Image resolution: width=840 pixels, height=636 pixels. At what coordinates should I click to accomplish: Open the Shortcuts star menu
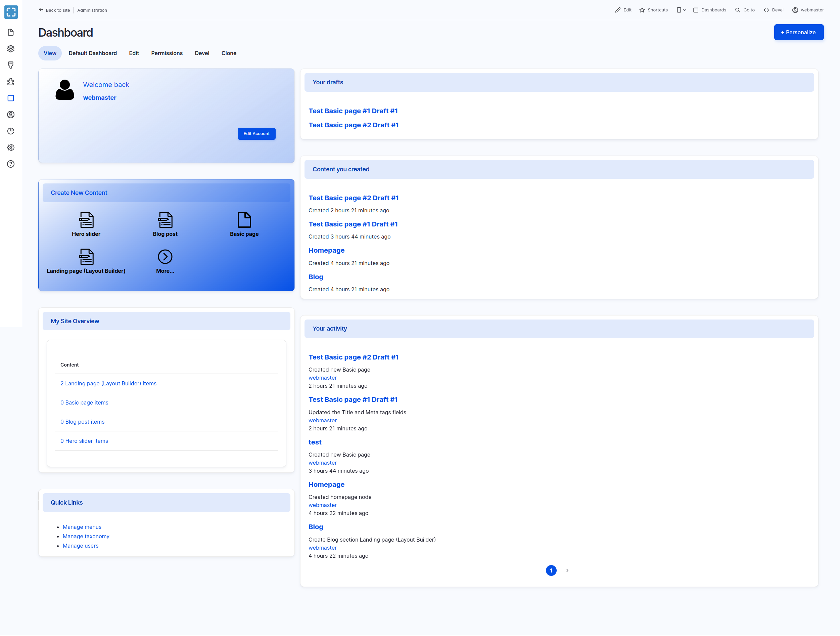pos(654,10)
